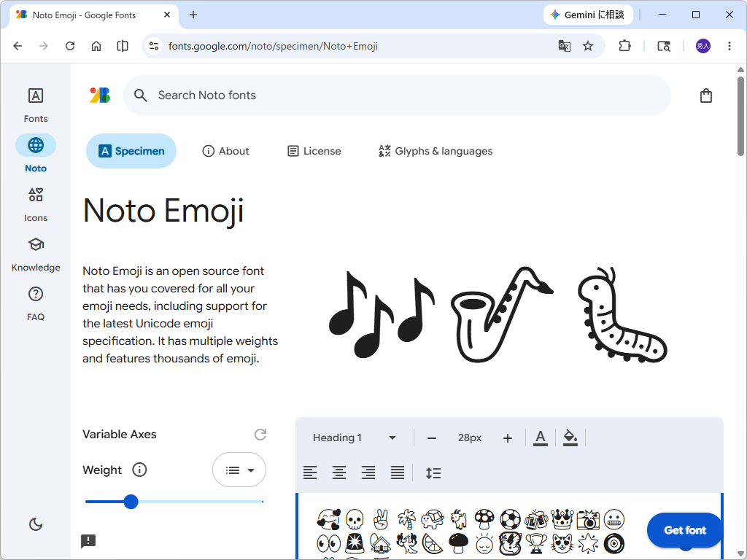Image resolution: width=747 pixels, height=560 pixels.
Task: Reload the current page
Action: click(70, 46)
